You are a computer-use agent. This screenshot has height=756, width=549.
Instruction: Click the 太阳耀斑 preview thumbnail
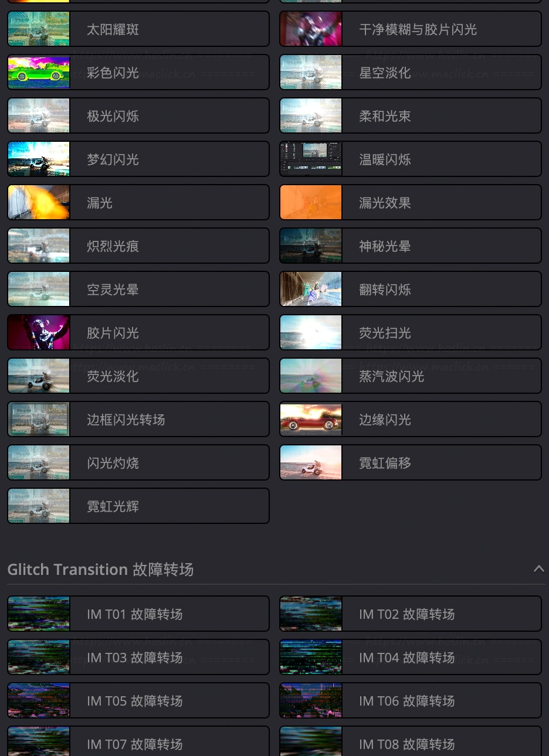tap(39, 29)
